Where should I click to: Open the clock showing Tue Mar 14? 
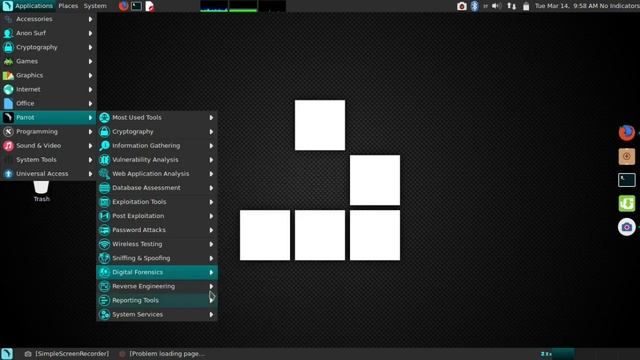[565, 6]
